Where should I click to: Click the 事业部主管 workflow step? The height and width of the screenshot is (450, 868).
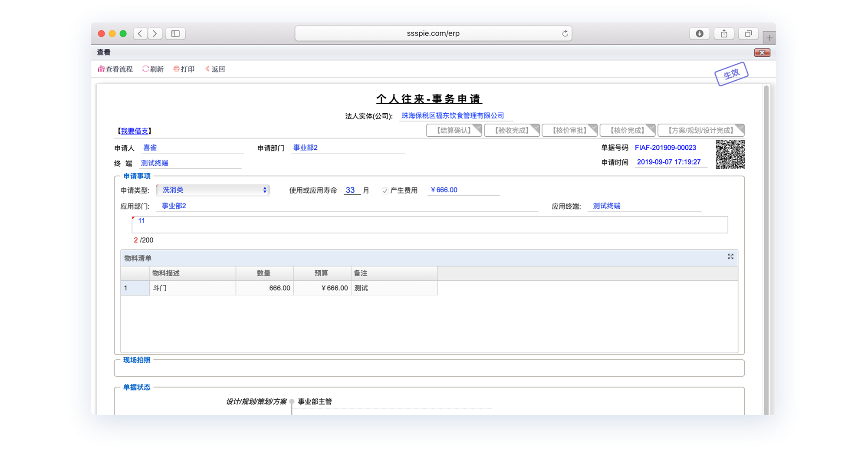click(315, 402)
